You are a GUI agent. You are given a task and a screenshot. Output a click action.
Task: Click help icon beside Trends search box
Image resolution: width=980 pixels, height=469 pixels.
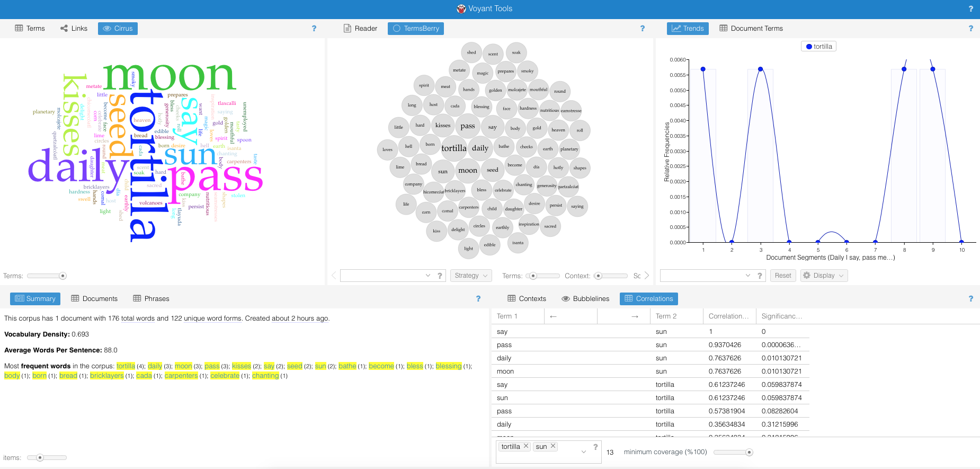pos(760,276)
